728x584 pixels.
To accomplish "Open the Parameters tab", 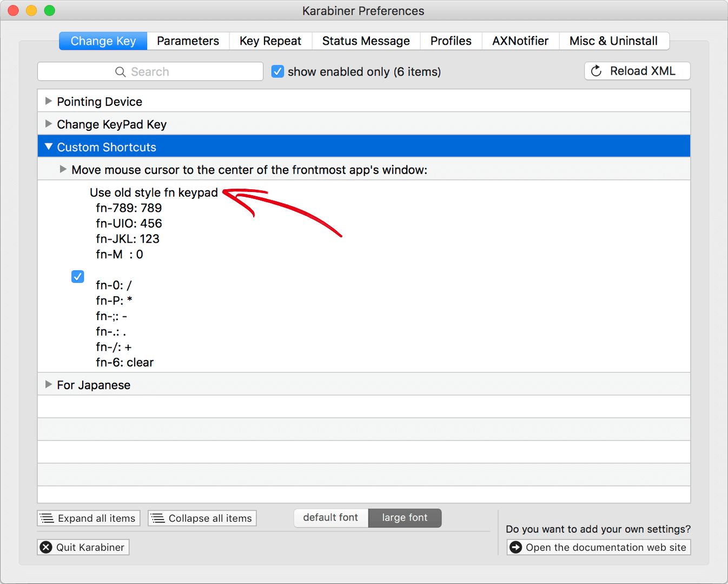I will coord(188,41).
